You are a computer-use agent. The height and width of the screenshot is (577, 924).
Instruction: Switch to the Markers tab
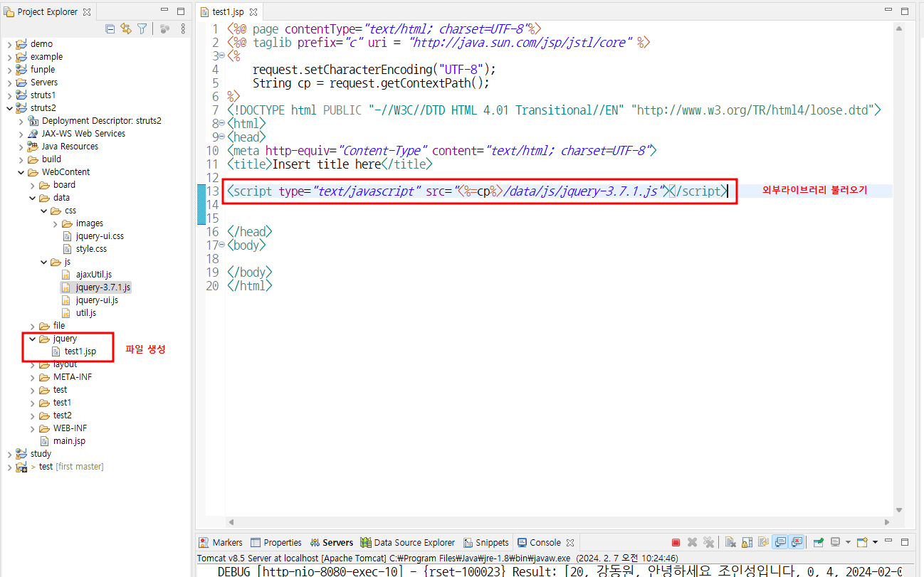pos(221,542)
